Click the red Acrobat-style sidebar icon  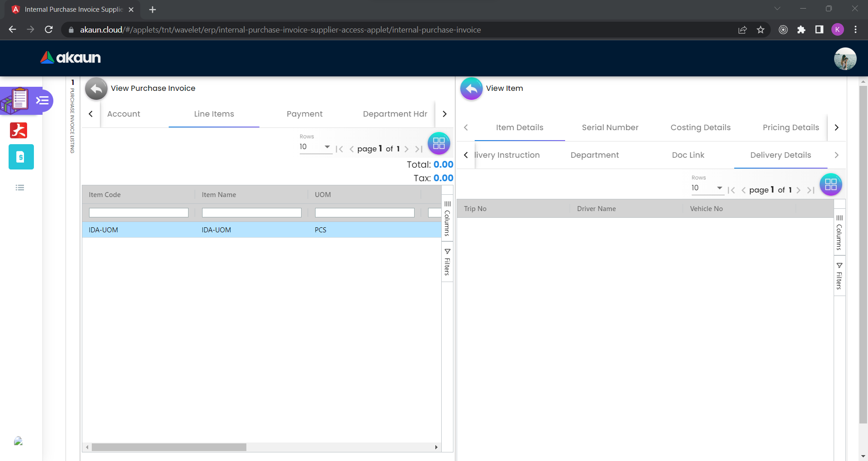pos(19,130)
